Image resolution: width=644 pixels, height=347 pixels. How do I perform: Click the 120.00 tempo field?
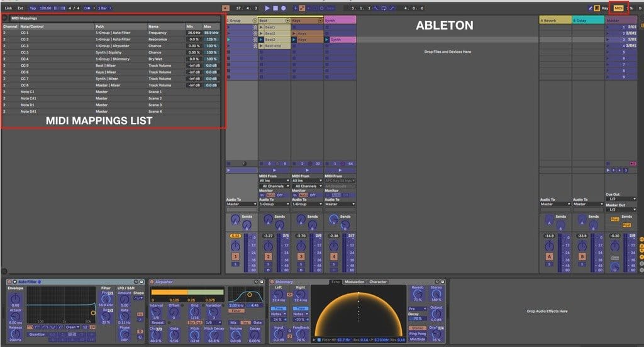tap(45, 8)
